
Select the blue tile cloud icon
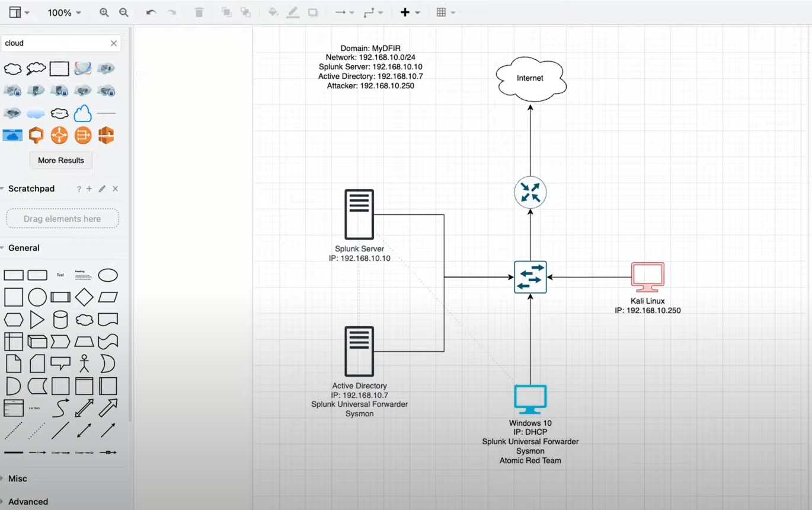[x=12, y=135]
